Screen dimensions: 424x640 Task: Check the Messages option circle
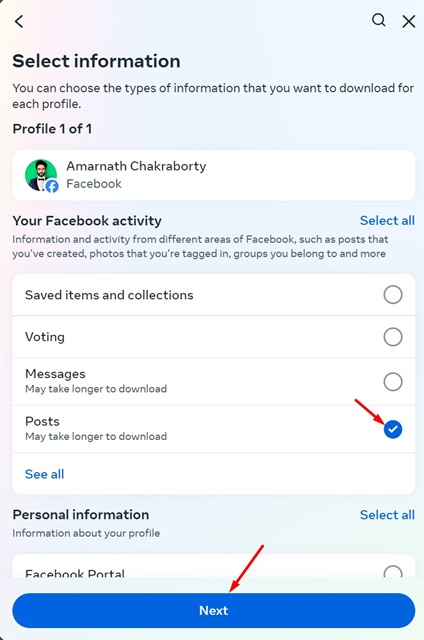[x=393, y=382]
